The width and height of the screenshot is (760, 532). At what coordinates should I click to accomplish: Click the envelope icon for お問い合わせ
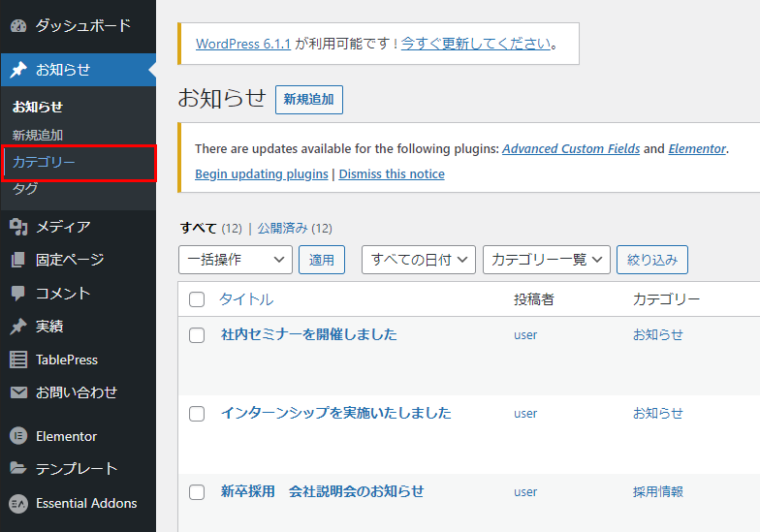point(17,392)
